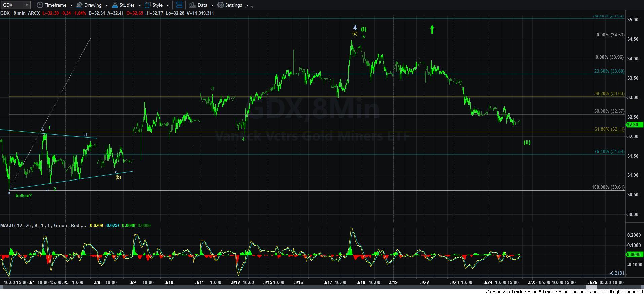Click the -0.2191 MACD low label
Viewport: 644px width, 294px height.
[617, 273]
